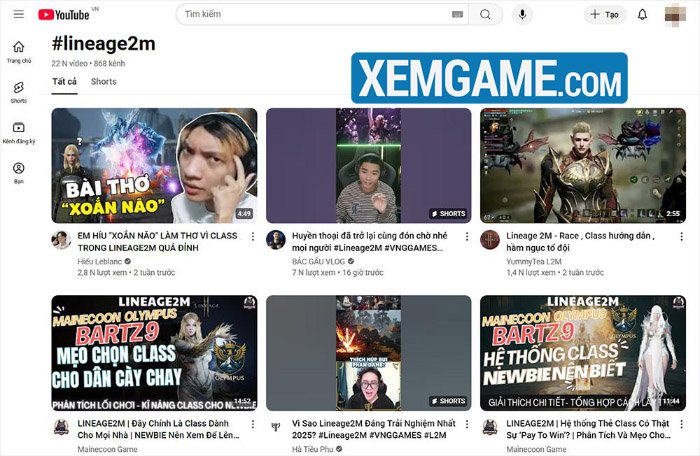Viewport: 700px width, 456px height.
Task: Activate voice search microphone
Action: (521, 15)
